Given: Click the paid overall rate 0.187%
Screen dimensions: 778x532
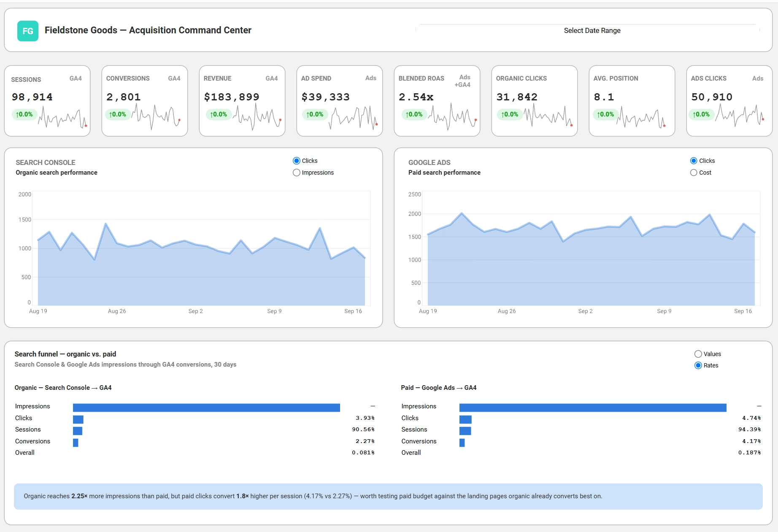Looking at the screenshot, I should pos(750,453).
